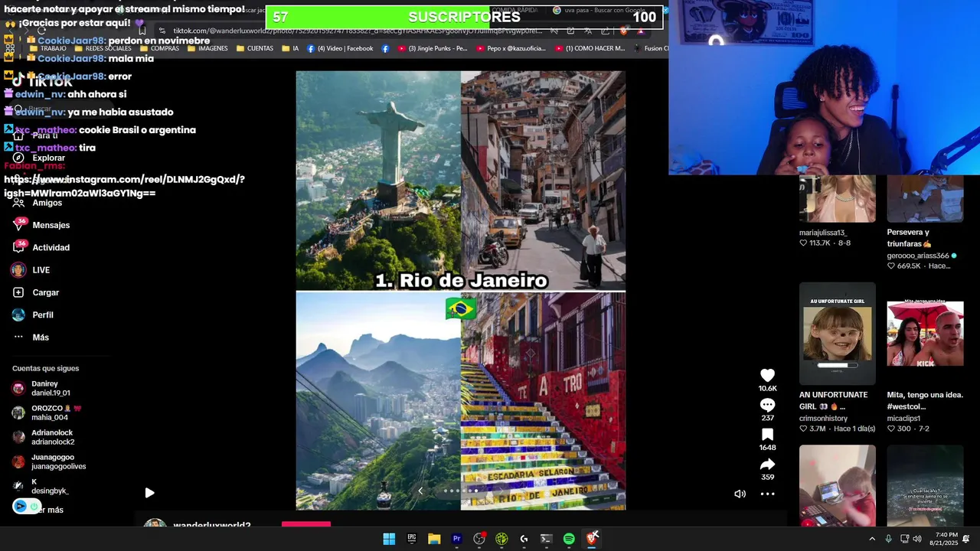Image resolution: width=980 pixels, height=551 pixels.
Task: Switch to the 'uva pasa - Buscar con Google' tab
Action: coord(599,11)
